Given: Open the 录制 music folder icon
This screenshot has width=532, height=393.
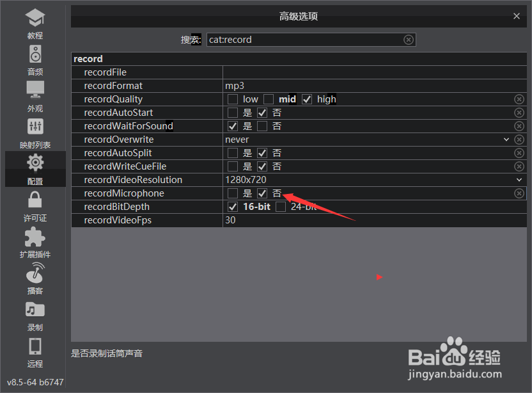Looking at the screenshot, I should click(35, 316).
